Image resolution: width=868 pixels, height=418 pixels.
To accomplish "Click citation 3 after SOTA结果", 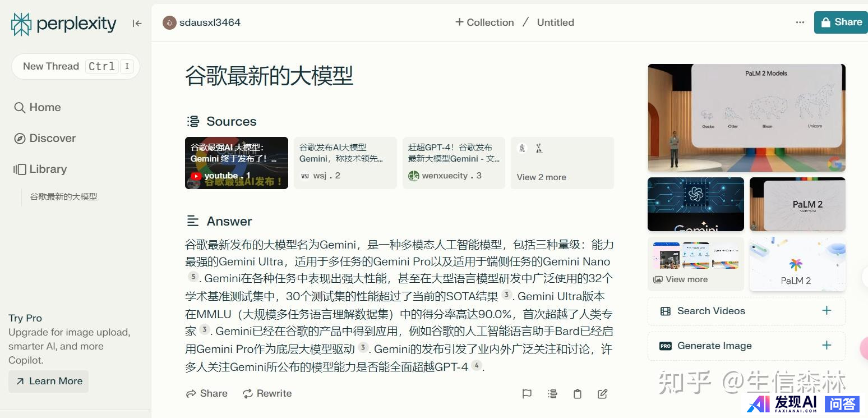I will coord(506,295).
